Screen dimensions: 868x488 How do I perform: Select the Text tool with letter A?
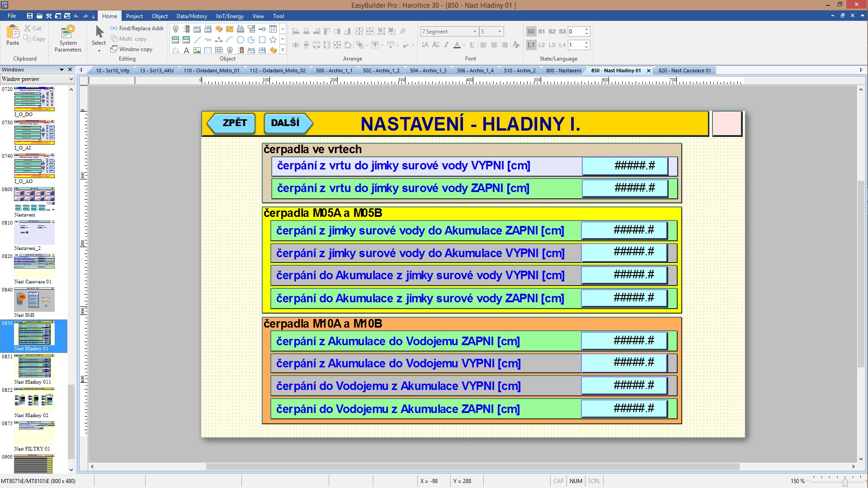(x=186, y=50)
